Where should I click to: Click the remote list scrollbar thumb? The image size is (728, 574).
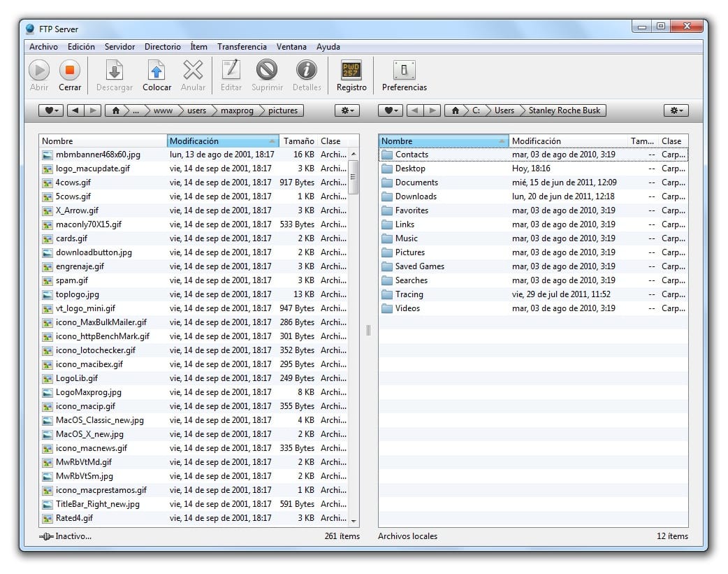[354, 177]
